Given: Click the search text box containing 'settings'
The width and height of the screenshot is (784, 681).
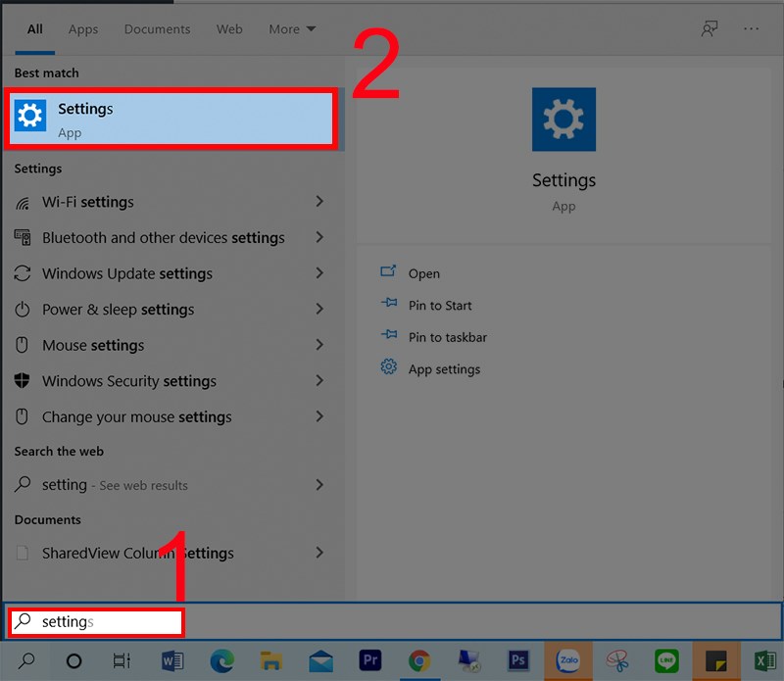Looking at the screenshot, I should [x=98, y=621].
